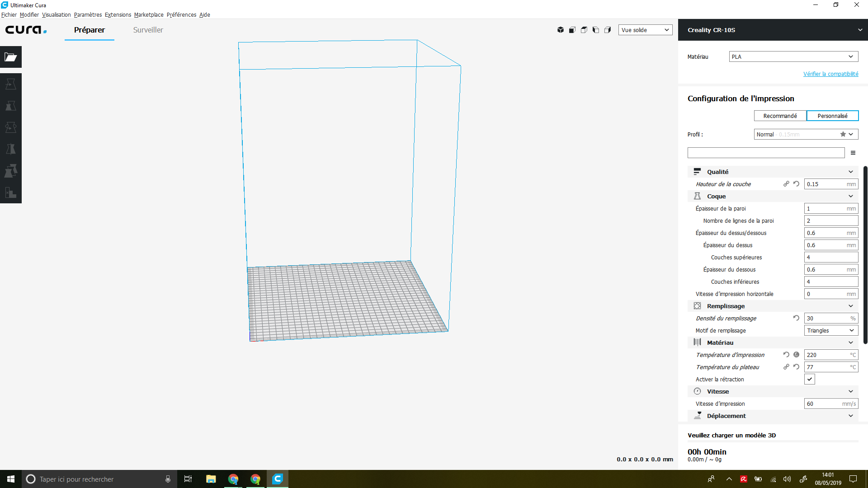Switch to Recommandé print setup mode
The height and width of the screenshot is (488, 868).
coord(780,116)
